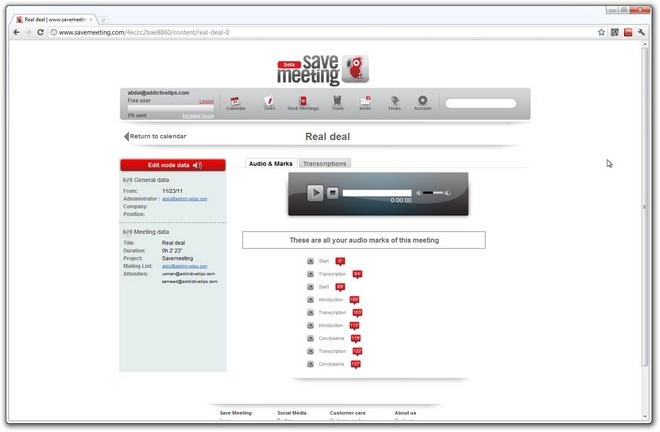Open the browser wrench menu
The width and height of the screenshot is (660, 432).
[641, 32]
